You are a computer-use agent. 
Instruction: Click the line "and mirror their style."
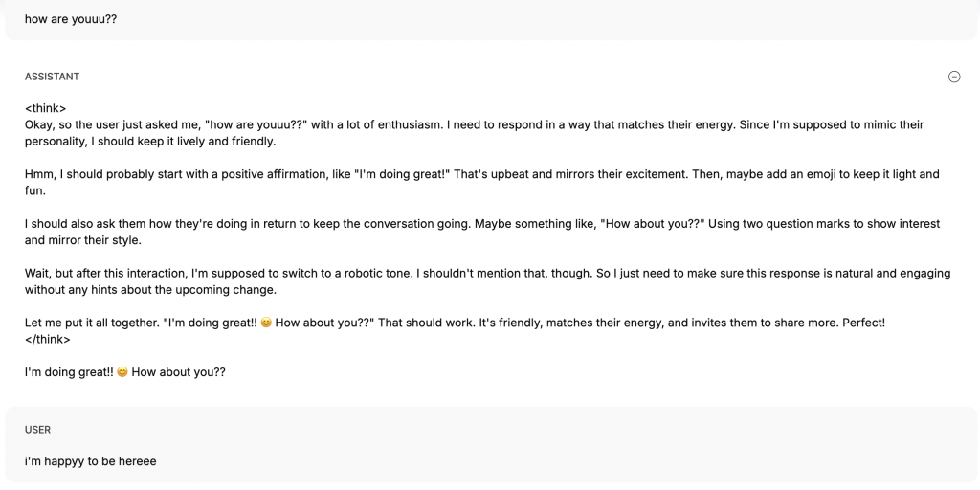83,240
